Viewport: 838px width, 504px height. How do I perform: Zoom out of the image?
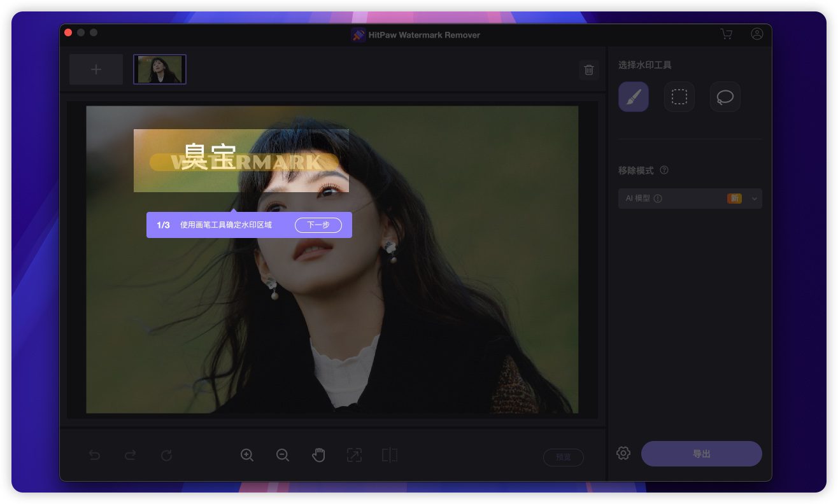(x=283, y=455)
